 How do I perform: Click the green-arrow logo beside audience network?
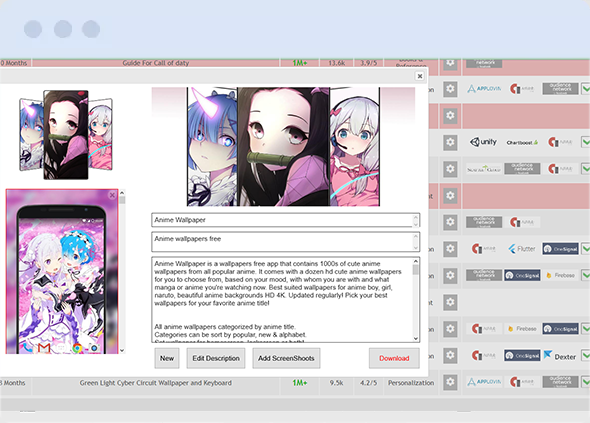coord(484,169)
